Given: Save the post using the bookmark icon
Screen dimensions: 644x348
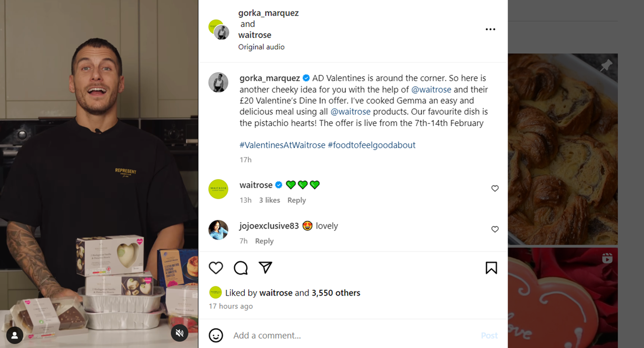Looking at the screenshot, I should 491,268.
